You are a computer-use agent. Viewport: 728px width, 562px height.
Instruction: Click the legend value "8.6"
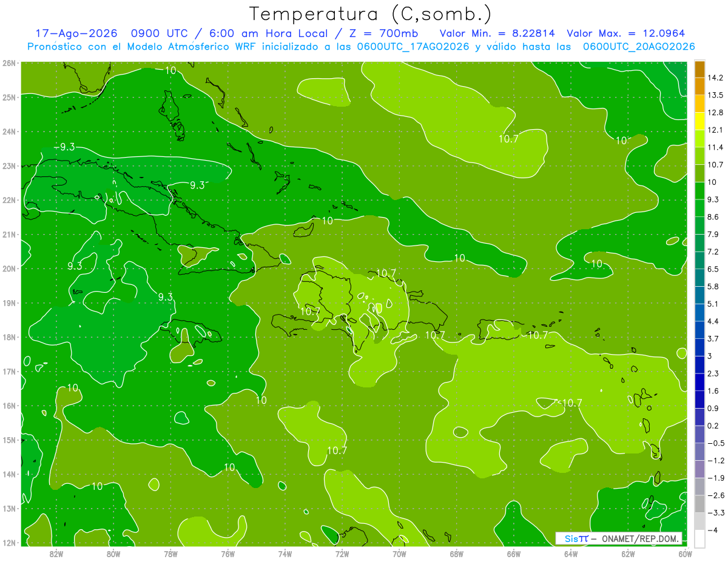pos(713,216)
